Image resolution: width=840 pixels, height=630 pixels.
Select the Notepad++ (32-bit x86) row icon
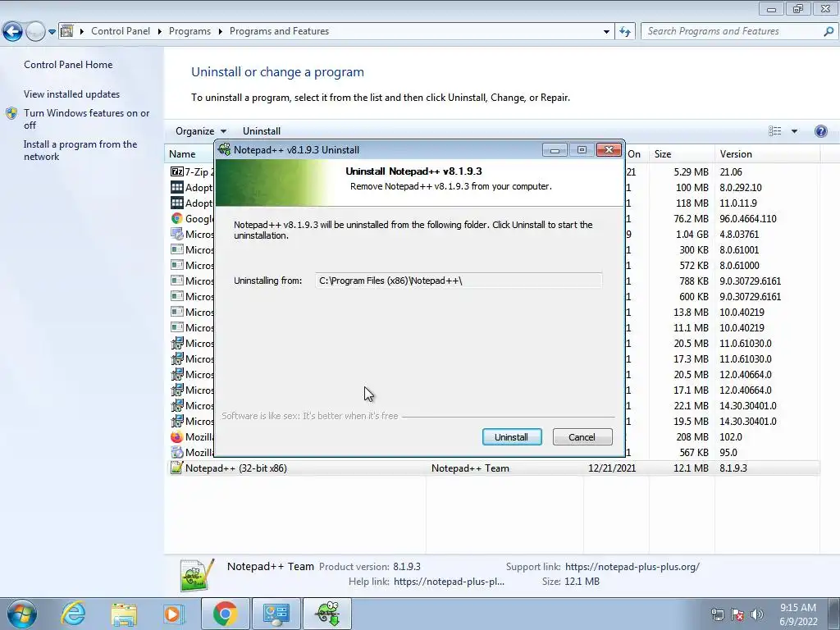point(177,468)
